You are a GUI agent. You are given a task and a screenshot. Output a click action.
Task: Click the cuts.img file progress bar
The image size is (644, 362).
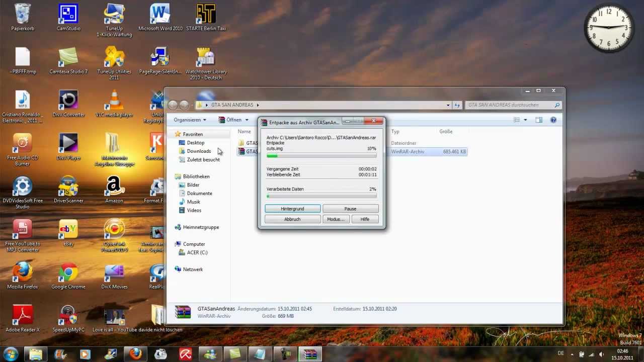(321, 156)
